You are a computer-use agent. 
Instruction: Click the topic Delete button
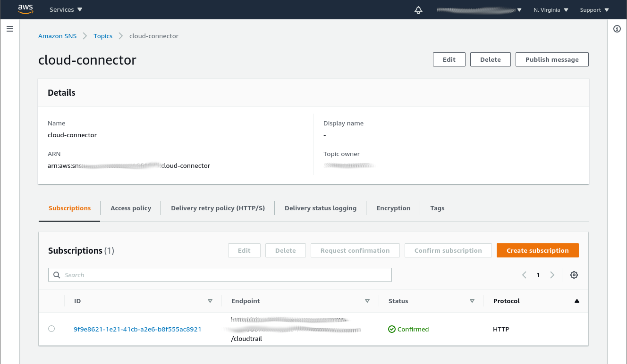tap(491, 59)
